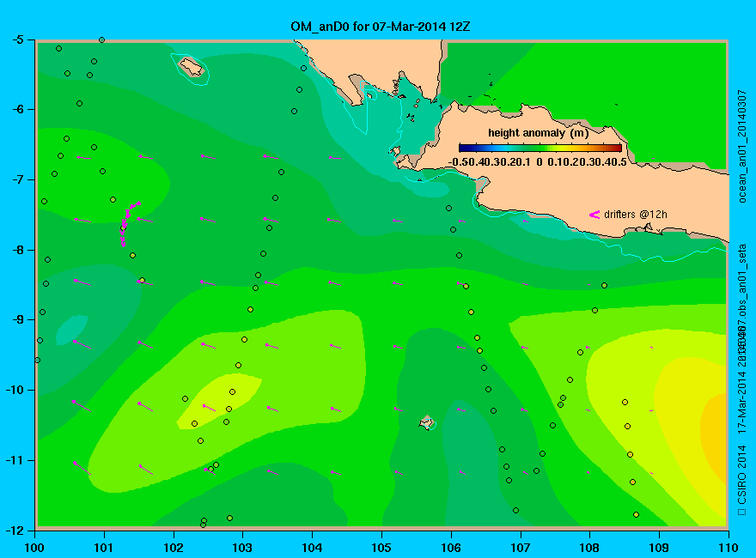Click the yellow observation circle near 108.5E, 10.2S
Viewport: 756px width, 558px height.
point(625,403)
